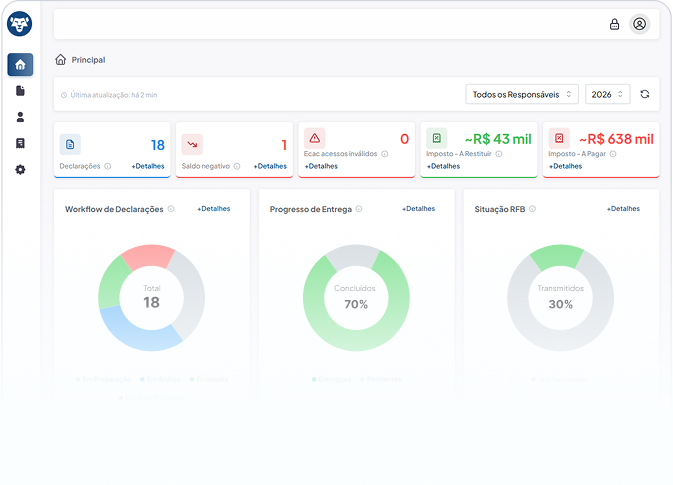Open Detalhes link in Declarações card
This screenshot has width=673, height=485.
coord(148,166)
